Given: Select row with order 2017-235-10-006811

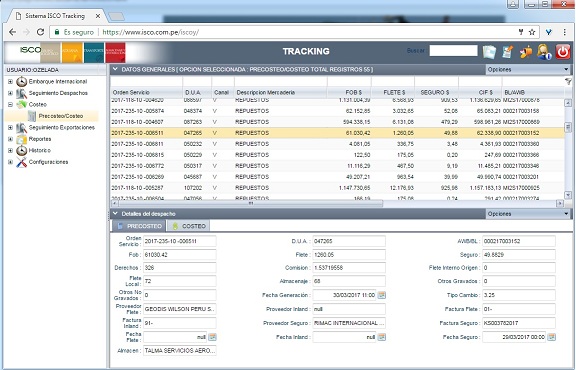Looking at the screenshot, I should [337, 144].
